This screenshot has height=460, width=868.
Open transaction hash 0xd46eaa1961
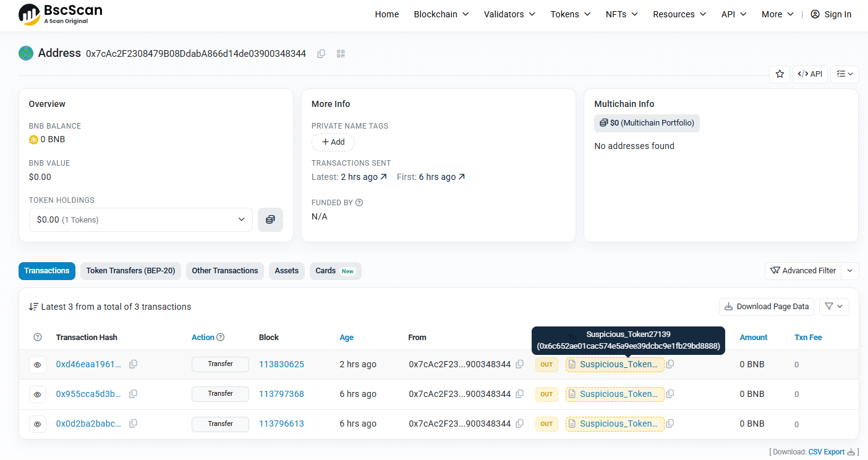click(89, 364)
